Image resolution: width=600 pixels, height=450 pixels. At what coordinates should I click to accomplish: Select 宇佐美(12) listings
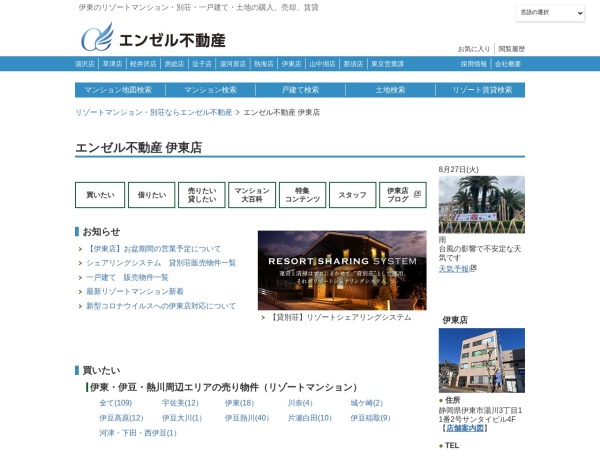(180, 403)
